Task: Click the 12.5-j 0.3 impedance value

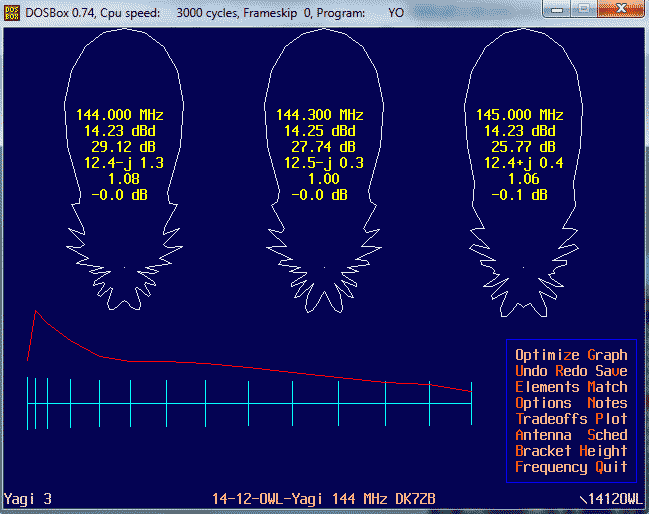Action: [x=324, y=163]
